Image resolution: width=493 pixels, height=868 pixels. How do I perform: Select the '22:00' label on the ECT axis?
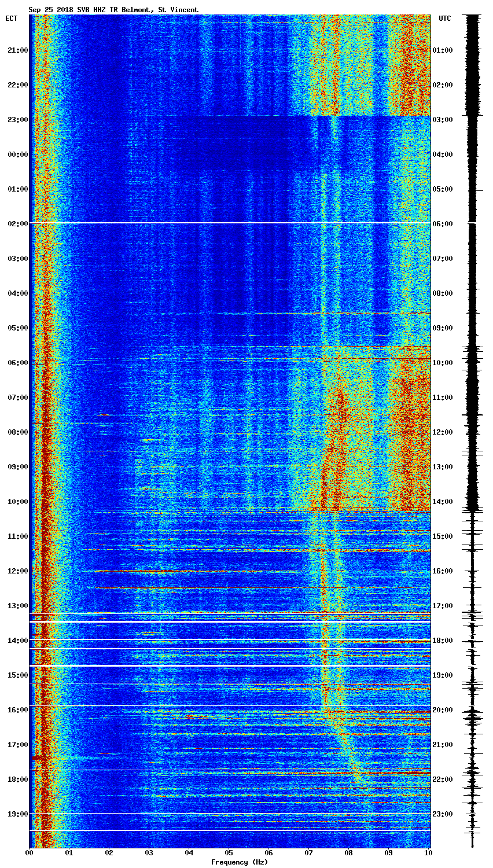(17, 85)
